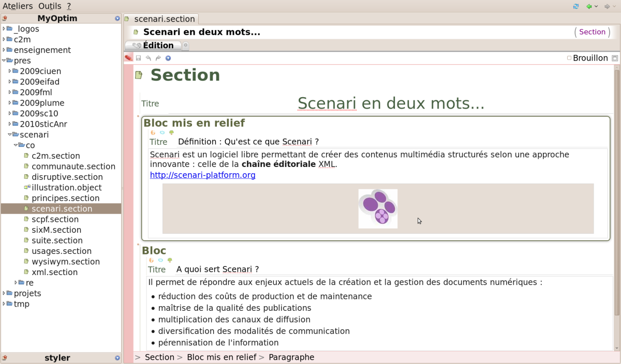Click the editor vertical scrollbar
This screenshot has height=364, width=621.
(617, 207)
